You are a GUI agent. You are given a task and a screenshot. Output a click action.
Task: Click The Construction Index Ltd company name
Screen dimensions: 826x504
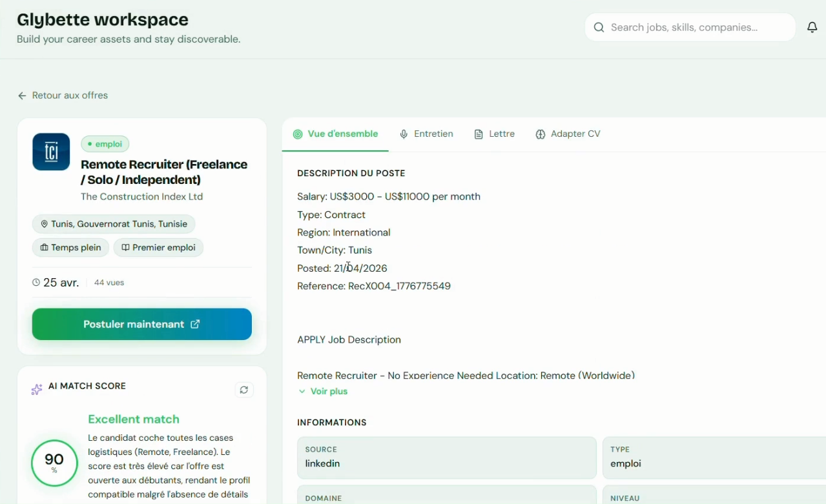142,197
